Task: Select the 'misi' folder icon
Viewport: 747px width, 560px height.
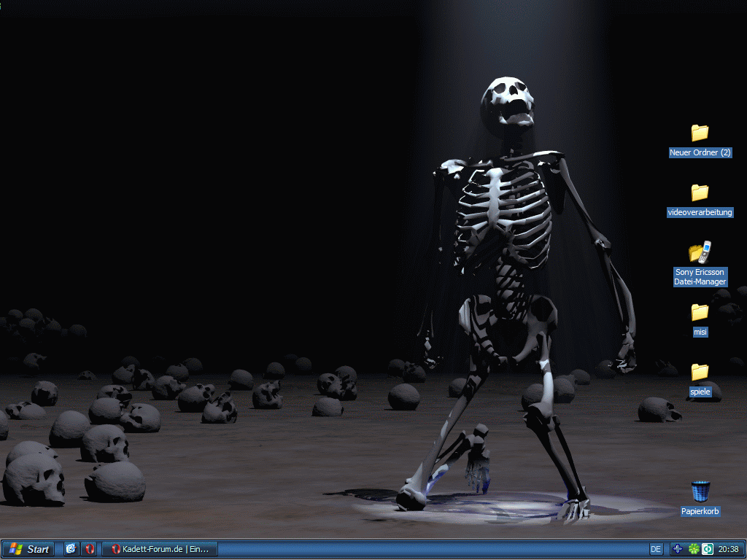Action: pyautogui.click(x=700, y=312)
